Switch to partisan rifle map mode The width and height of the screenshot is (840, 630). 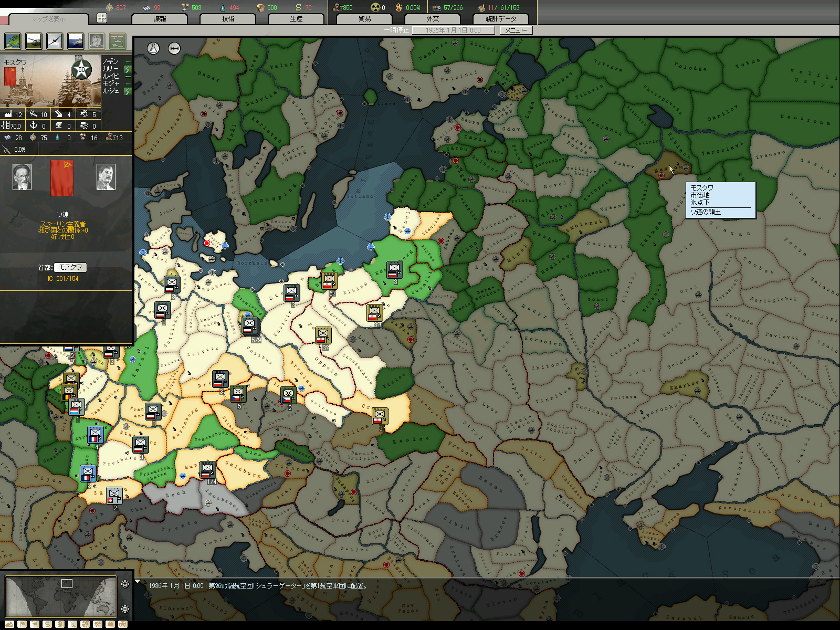(x=72, y=624)
